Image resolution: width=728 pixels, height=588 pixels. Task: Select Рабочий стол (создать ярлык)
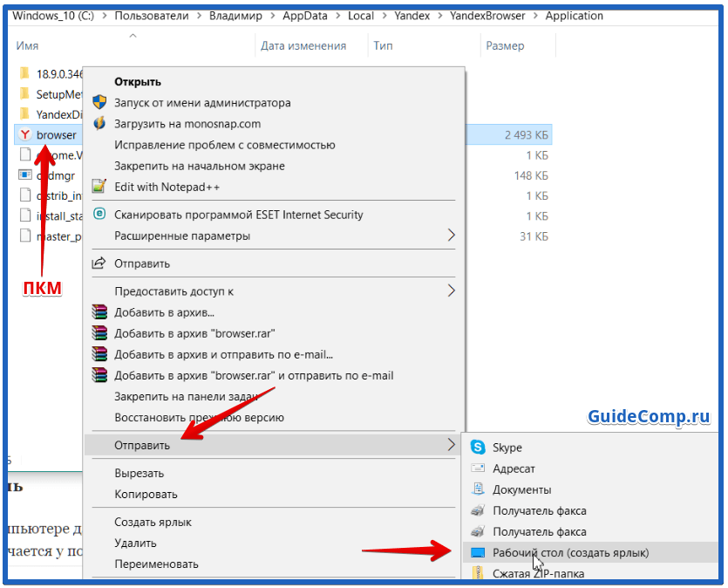point(590,553)
